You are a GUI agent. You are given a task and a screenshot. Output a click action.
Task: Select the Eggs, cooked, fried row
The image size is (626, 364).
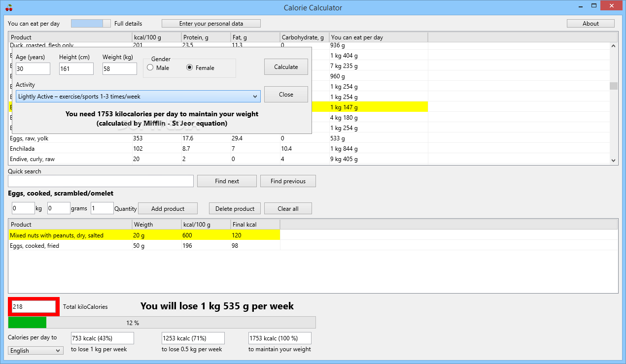click(144, 246)
